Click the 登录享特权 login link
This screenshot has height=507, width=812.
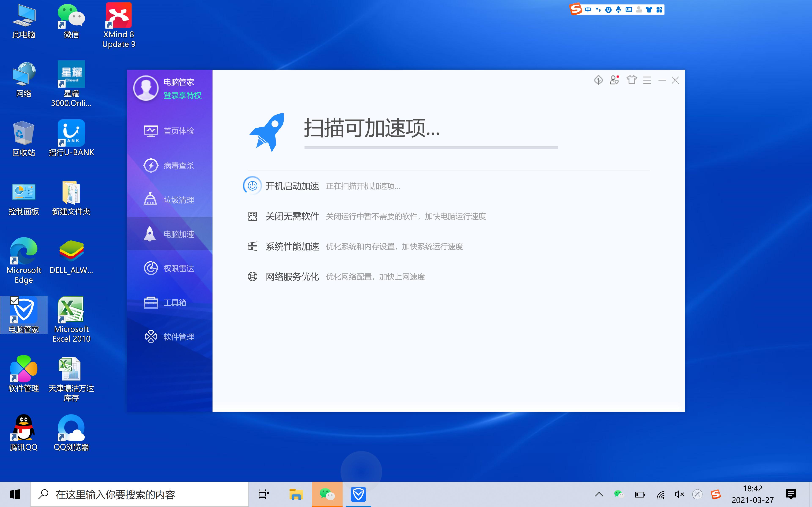pos(182,95)
